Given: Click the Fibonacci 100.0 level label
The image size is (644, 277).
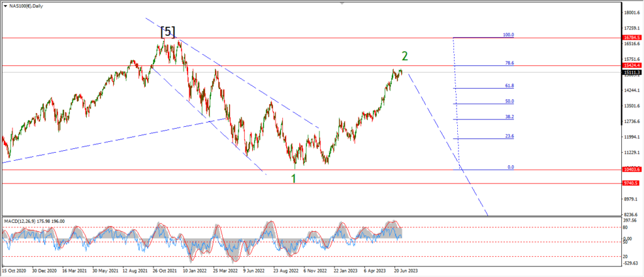Looking at the screenshot, I should [x=509, y=35].
